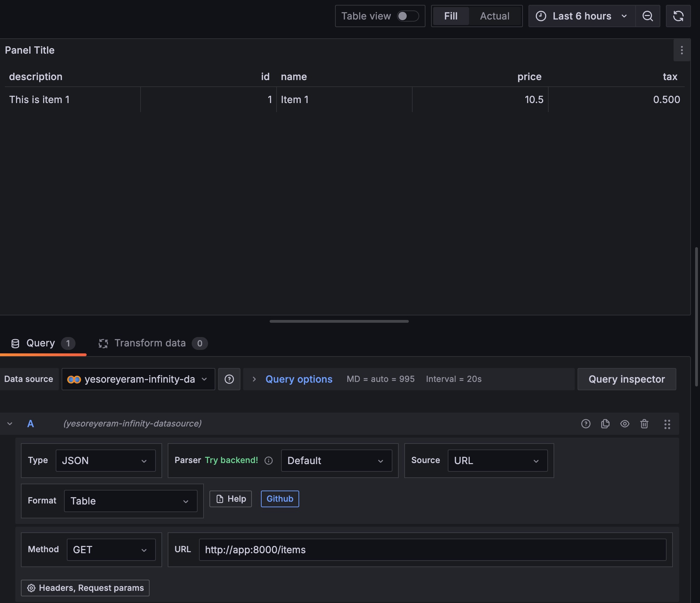Click the Github link

(280, 498)
